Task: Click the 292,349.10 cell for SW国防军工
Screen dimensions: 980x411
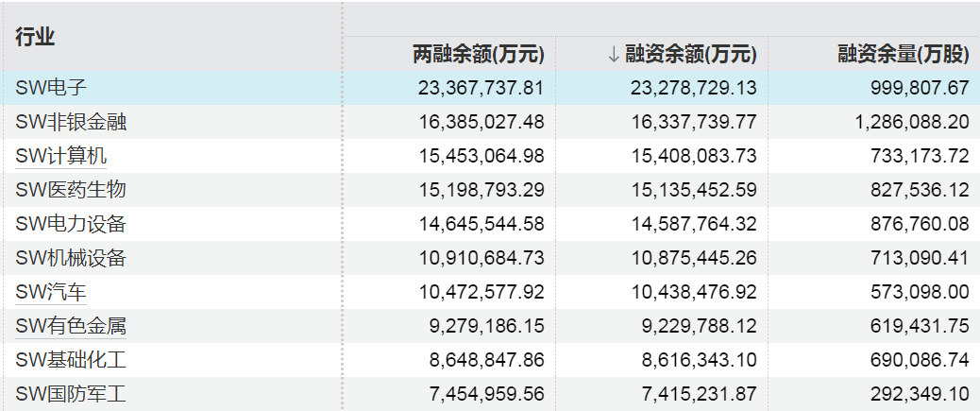Action: click(x=912, y=395)
